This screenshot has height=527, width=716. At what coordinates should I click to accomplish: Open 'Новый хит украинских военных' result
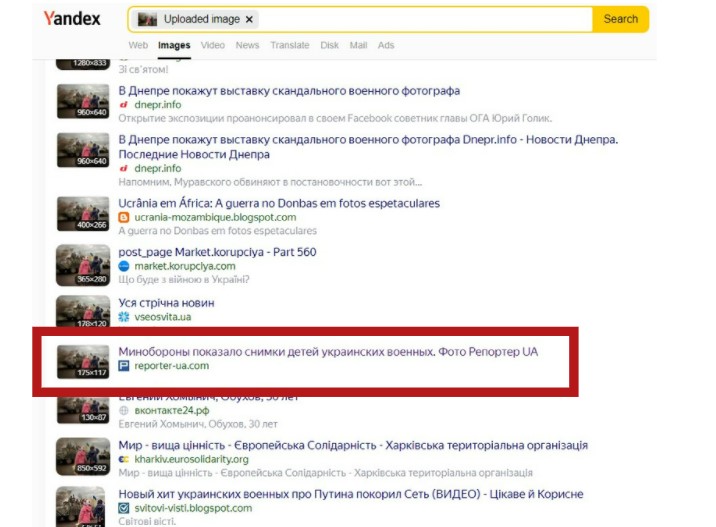[351, 494]
